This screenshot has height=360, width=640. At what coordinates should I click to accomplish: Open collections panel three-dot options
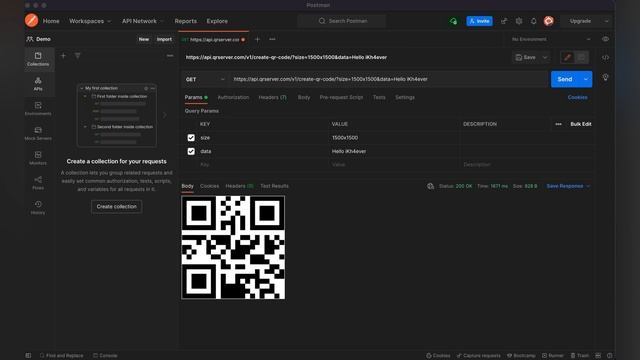[x=170, y=56]
